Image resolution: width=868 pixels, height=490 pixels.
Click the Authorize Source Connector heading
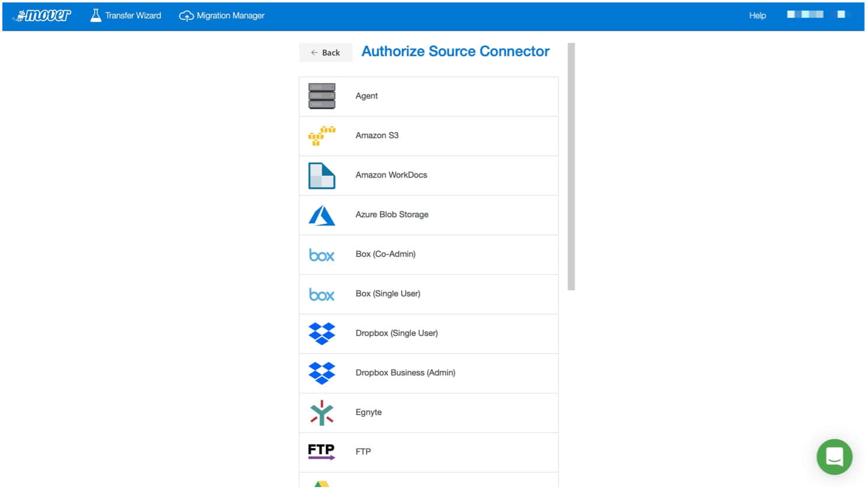[x=455, y=51]
